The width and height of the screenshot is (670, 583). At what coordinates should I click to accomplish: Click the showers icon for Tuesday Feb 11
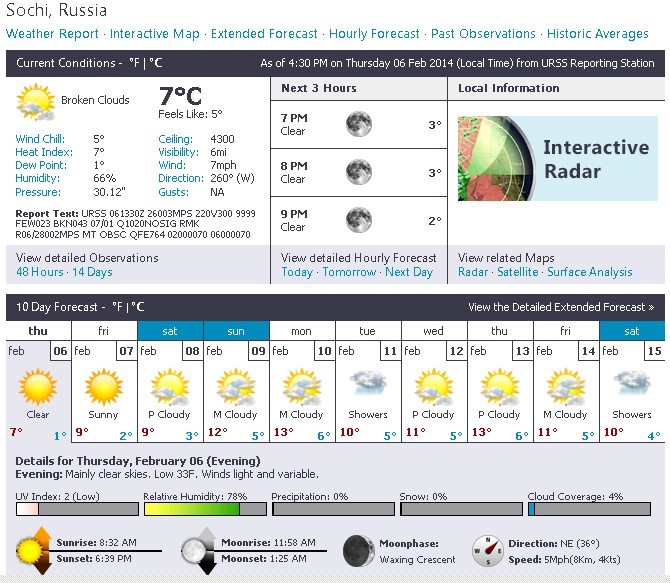pyautogui.click(x=367, y=385)
